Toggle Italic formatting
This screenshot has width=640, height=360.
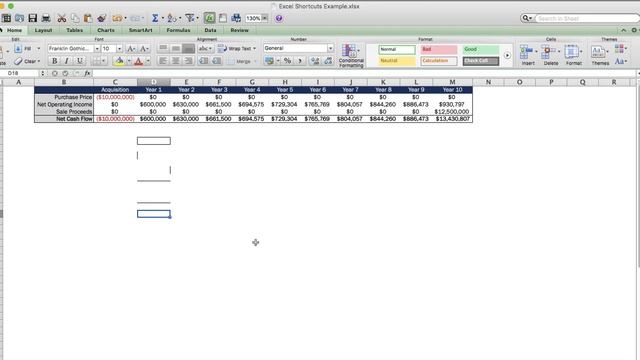67,61
